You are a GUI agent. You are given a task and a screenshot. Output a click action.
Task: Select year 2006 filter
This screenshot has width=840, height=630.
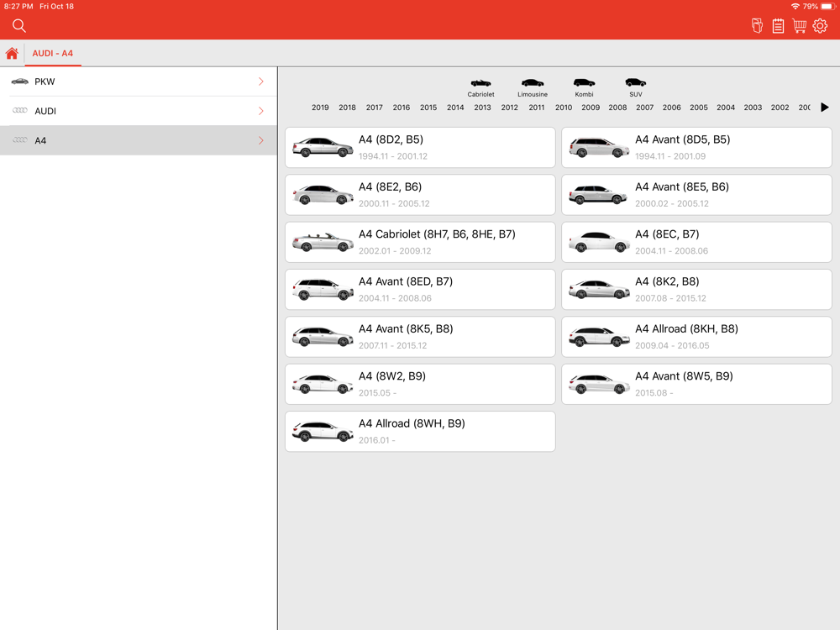click(x=672, y=108)
